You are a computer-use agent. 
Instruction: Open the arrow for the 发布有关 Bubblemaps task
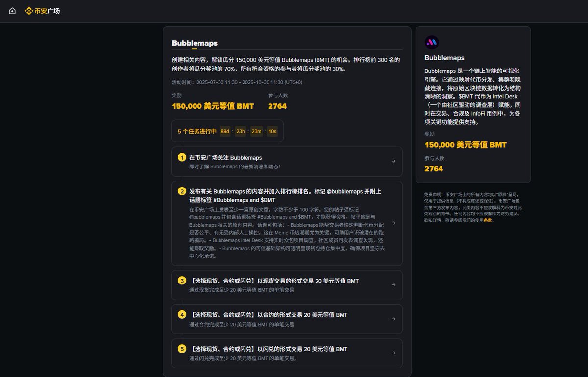pos(393,223)
